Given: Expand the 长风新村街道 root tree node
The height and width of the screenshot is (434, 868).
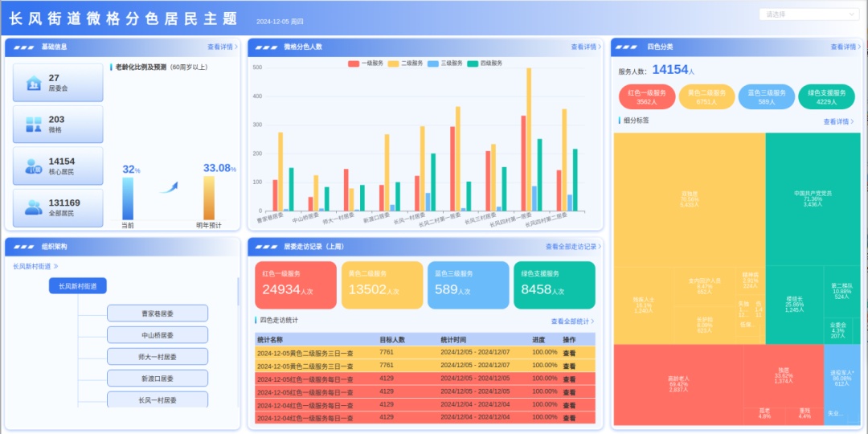Looking at the screenshot, I should tap(77, 286).
